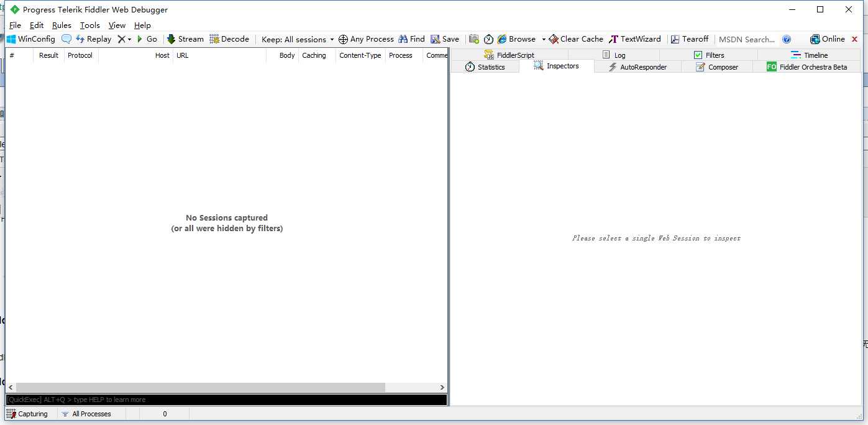The image size is (868, 425).
Task: Click the Fiddler app icon in titlebar
Action: (14, 9)
